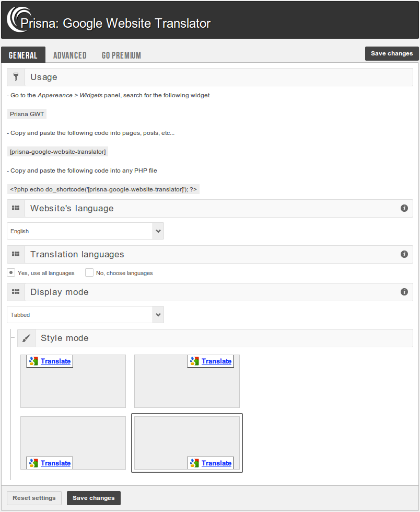Select the PHP do_shortcode code snippet

[x=103, y=189]
